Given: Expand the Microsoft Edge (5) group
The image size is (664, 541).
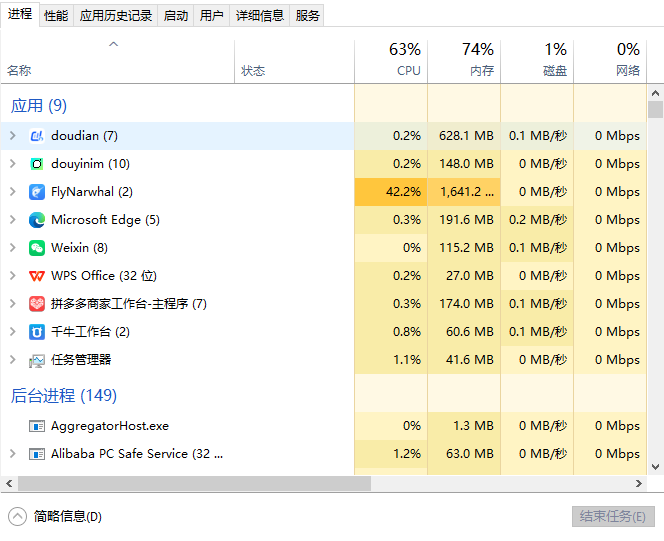Looking at the screenshot, I should 13,220.
